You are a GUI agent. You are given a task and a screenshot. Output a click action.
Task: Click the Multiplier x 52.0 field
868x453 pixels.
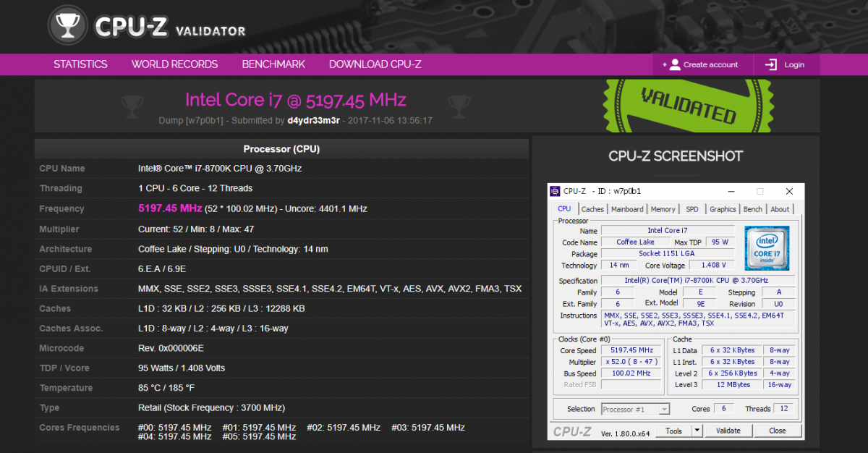tap(631, 362)
